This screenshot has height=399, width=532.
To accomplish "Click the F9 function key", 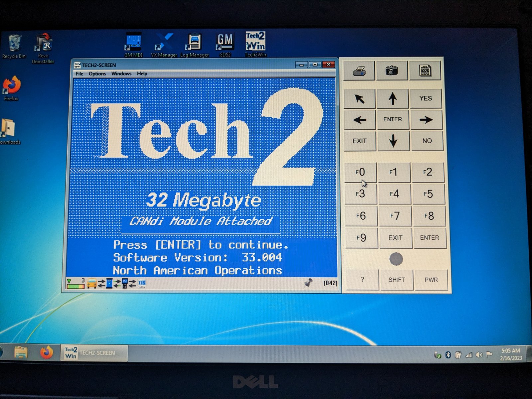I will point(361,238).
